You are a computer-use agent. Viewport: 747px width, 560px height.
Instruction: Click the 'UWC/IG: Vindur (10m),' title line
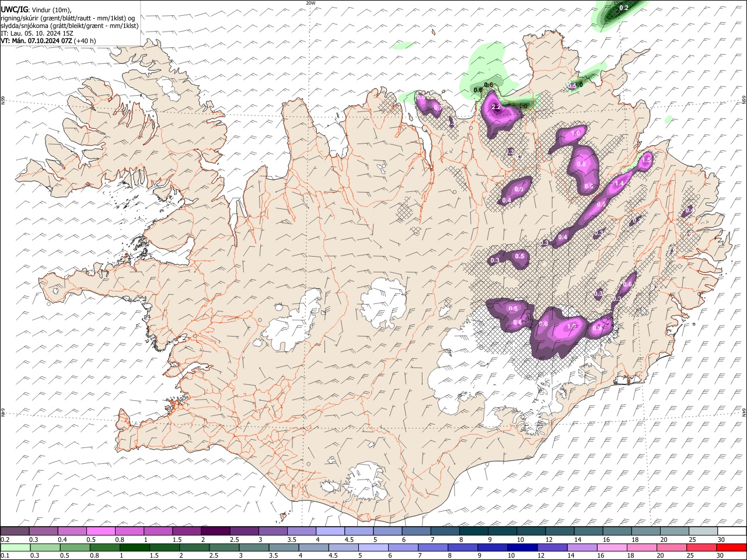pyautogui.click(x=36, y=10)
